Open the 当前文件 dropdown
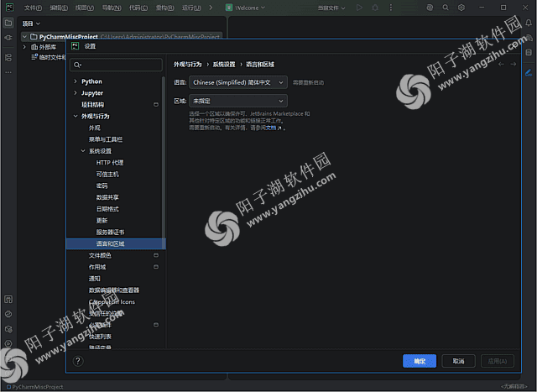 point(331,8)
